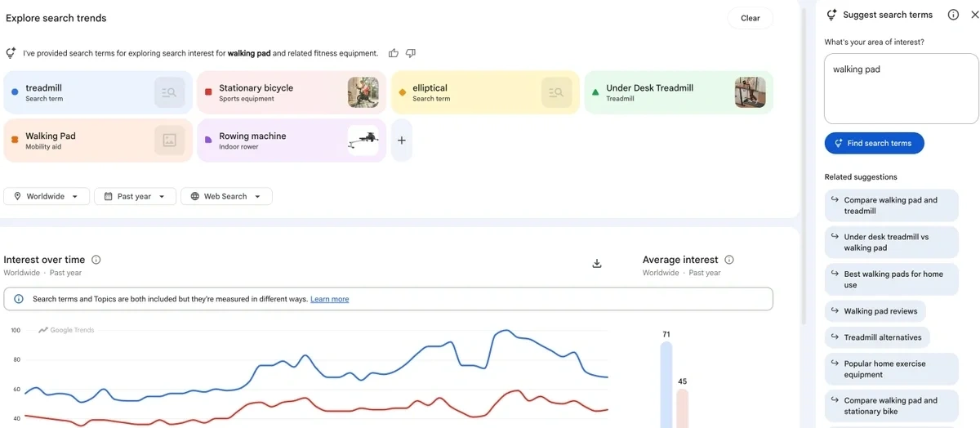Select the treadmill search term card
The image size is (980, 428).
[98, 92]
